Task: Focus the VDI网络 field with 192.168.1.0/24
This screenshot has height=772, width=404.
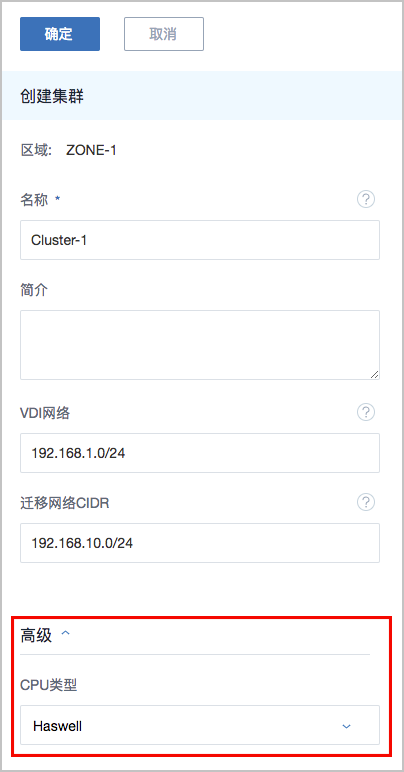Action: [200, 453]
